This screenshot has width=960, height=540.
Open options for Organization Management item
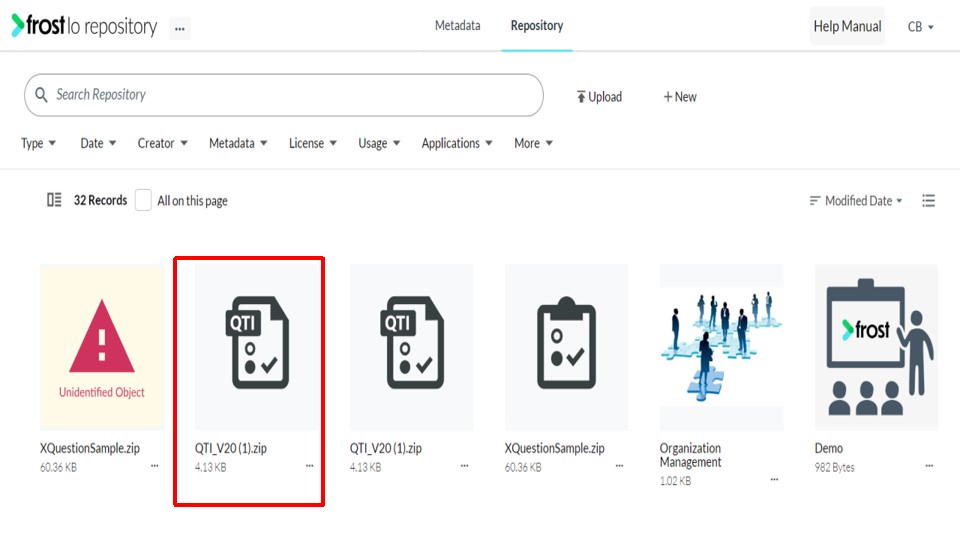[774, 480]
